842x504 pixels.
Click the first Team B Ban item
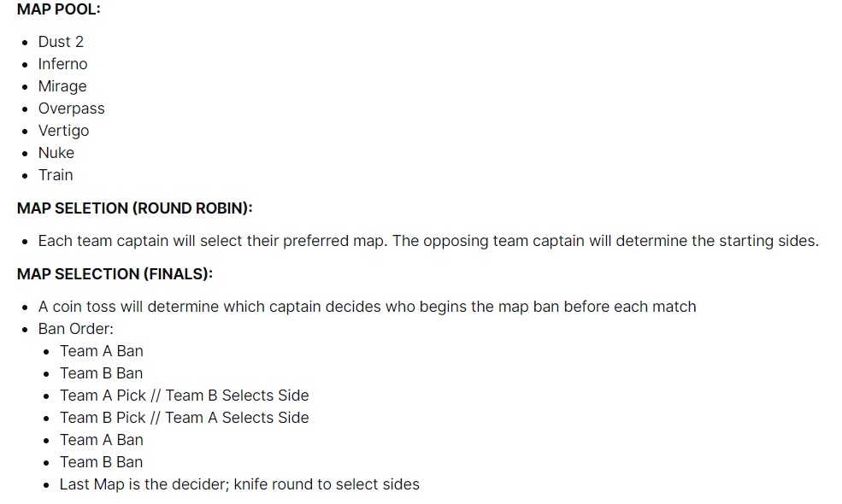[x=101, y=373]
